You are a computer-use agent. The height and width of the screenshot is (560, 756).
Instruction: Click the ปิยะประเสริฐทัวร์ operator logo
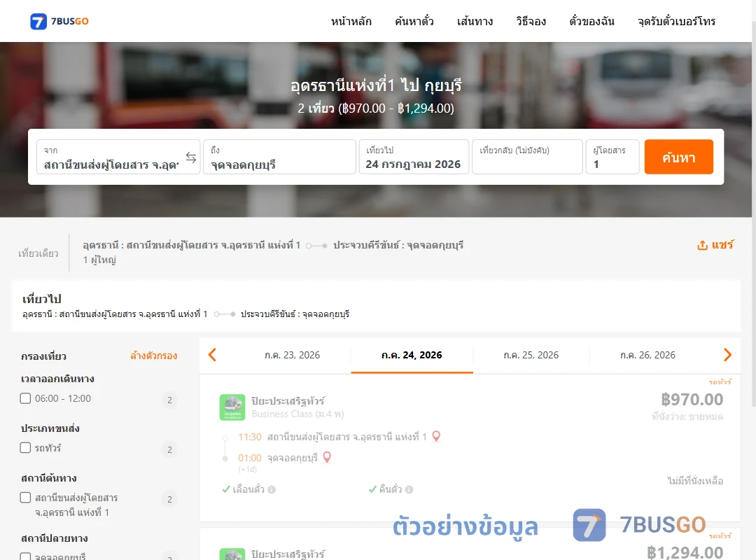click(x=232, y=407)
